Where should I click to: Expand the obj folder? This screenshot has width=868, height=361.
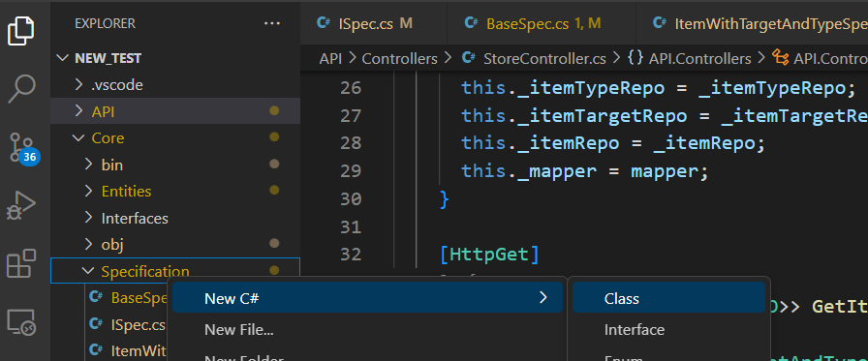point(88,244)
